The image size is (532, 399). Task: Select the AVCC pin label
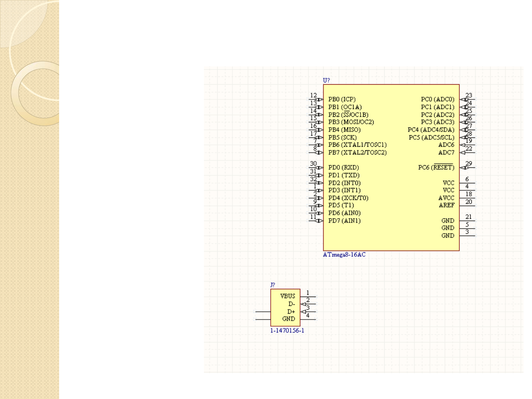pyautogui.click(x=446, y=198)
